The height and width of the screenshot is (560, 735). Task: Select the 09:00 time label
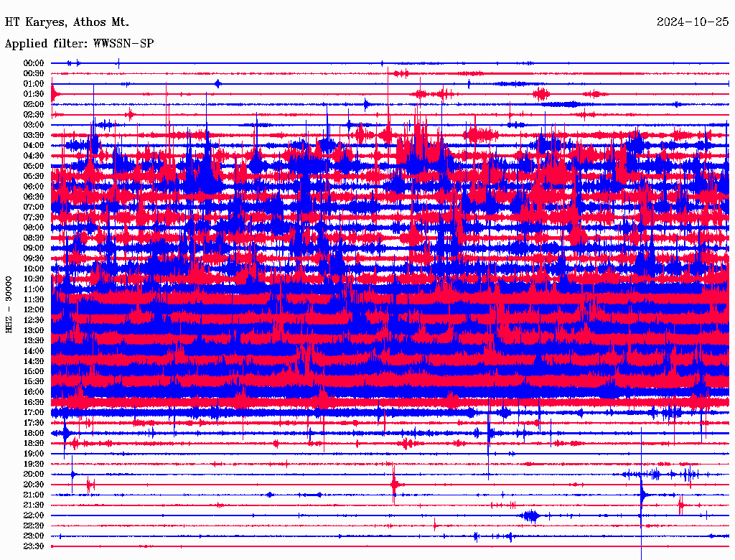pyautogui.click(x=34, y=248)
